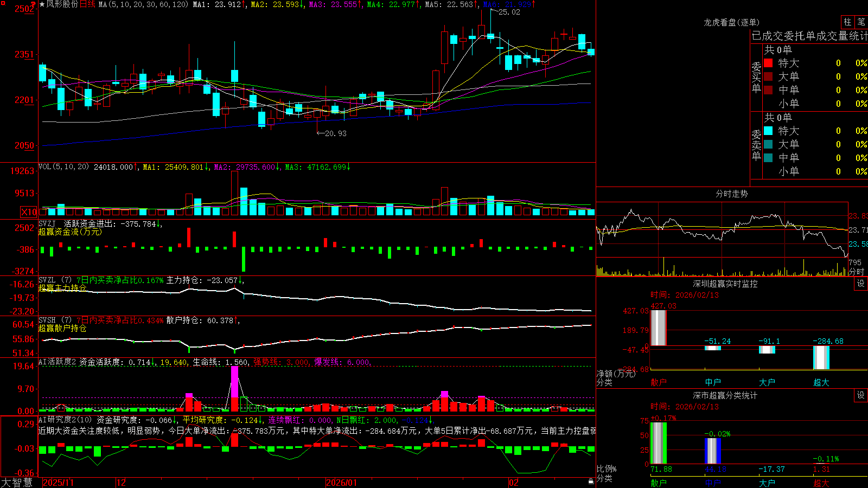The height and width of the screenshot is (488, 868).
Task: Click the 大智慧 logo at bottom left
Action: [17, 483]
